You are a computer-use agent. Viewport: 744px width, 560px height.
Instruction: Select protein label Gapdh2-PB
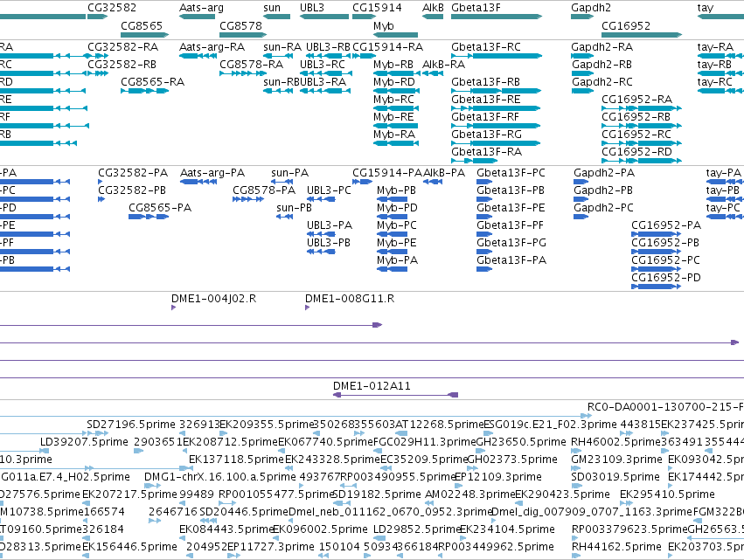tap(603, 190)
